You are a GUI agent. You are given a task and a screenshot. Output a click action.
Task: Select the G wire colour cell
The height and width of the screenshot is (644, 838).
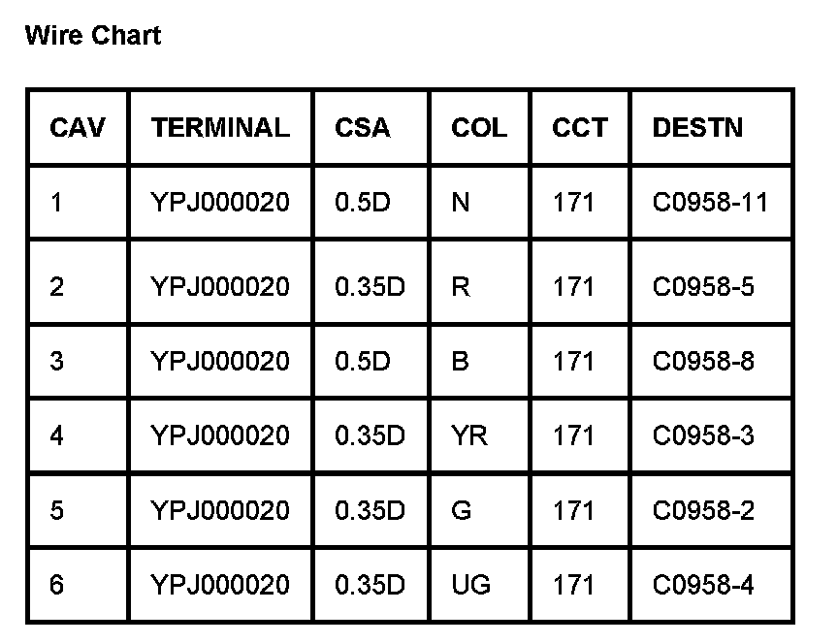click(x=462, y=510)
